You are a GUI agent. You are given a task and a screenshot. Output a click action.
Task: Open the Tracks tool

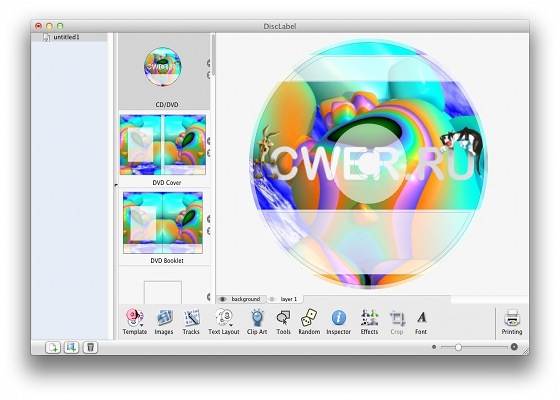tap(191, 322)
